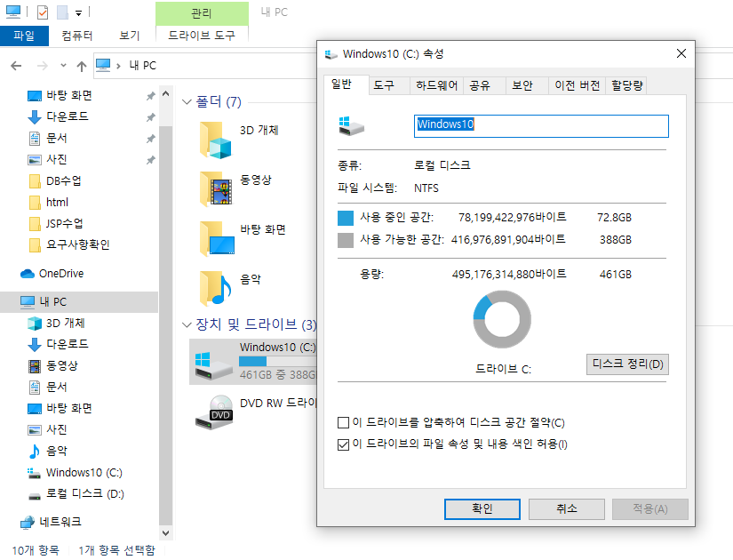The image size is (733, 560).
Task: Click the new folder icon in quick access toolbar
Action: point(62,12)
